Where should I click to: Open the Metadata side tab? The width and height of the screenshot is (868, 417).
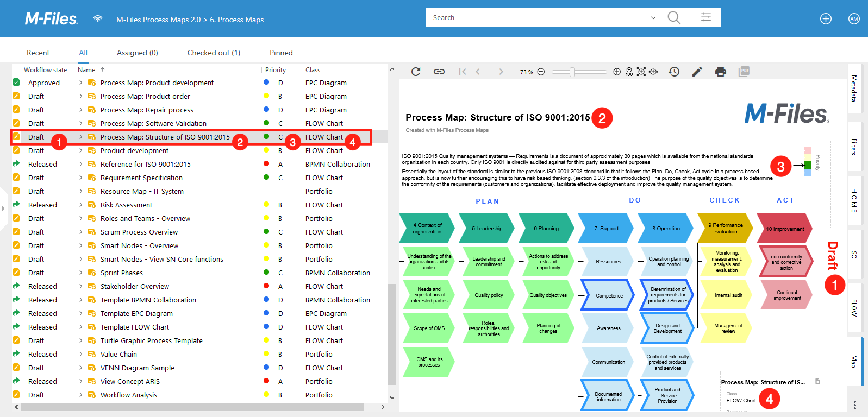coord(854,89)
